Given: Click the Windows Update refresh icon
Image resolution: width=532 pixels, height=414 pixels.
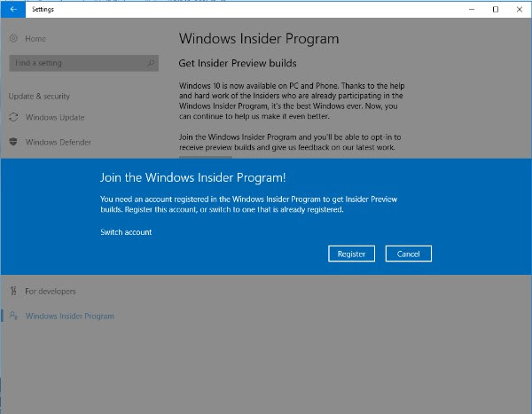Looking at the screenshot, I should [x=13, y=117].
